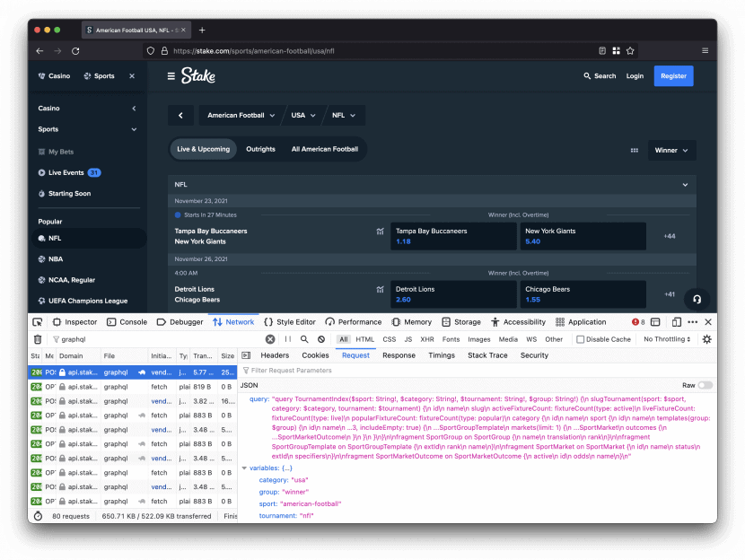Image resolution: width=745 pixels, height=560 pixels.
Task: Open network search magnifier
Action: pyautogui.click(x=304, y=339)
